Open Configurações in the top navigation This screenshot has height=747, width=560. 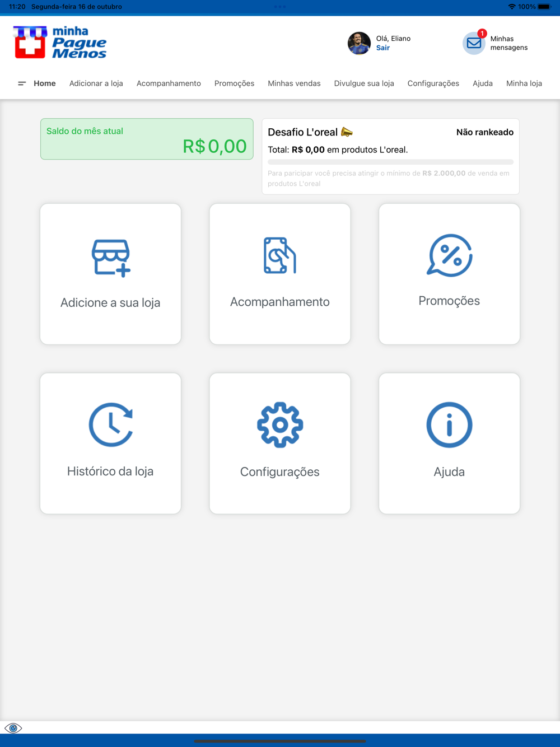coord(433,83)
